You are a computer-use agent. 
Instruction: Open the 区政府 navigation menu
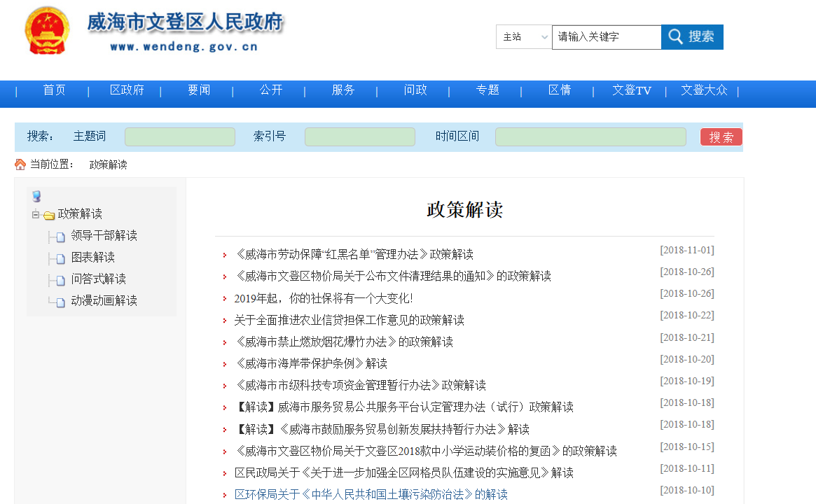pyautogui.click(x=127, y=90)
